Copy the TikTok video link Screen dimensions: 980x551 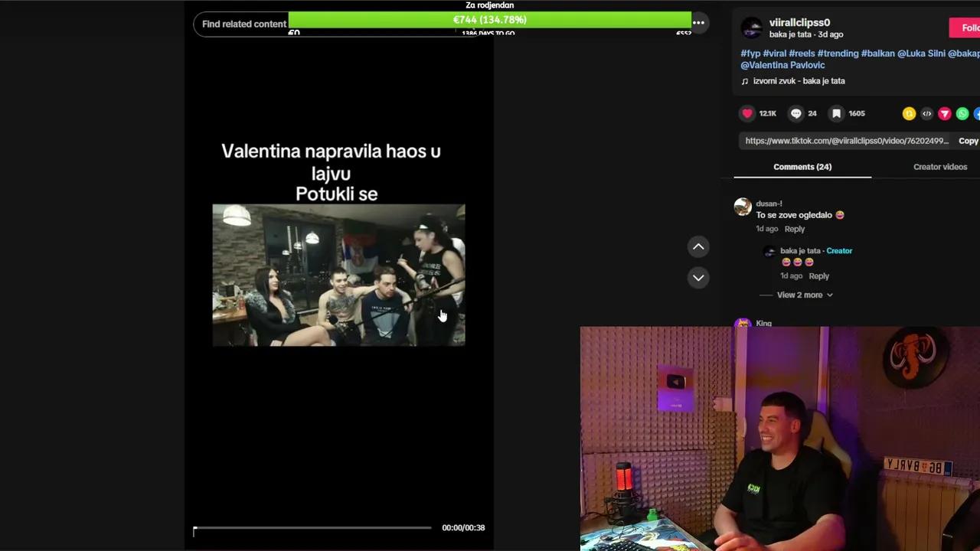pos(968,140)
